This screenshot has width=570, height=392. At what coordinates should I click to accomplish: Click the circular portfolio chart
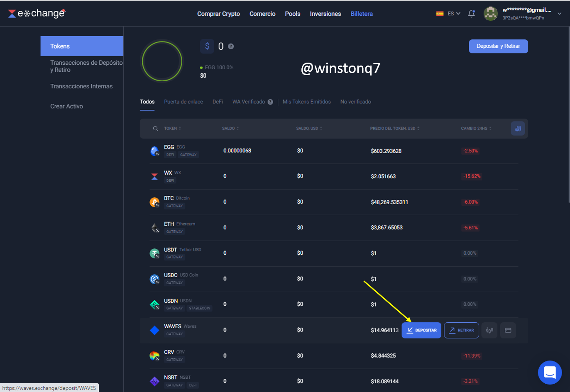coord(162,61)
